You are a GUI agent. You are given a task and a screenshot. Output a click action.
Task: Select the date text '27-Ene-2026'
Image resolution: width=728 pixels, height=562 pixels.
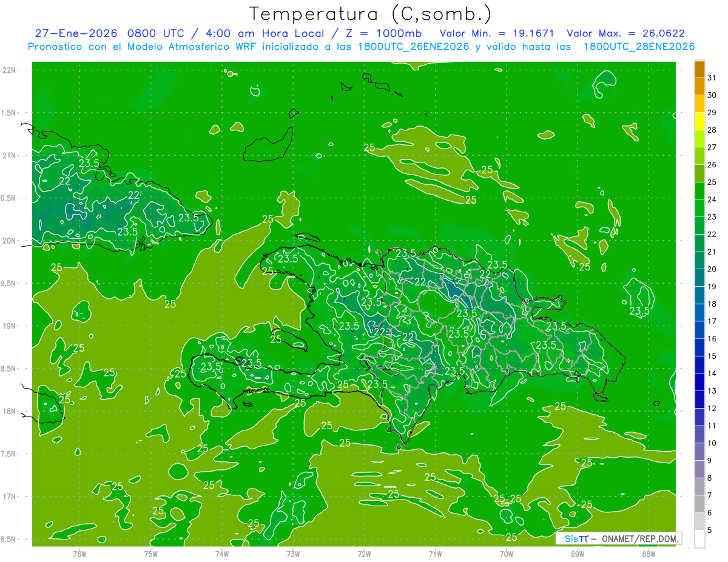76,33
